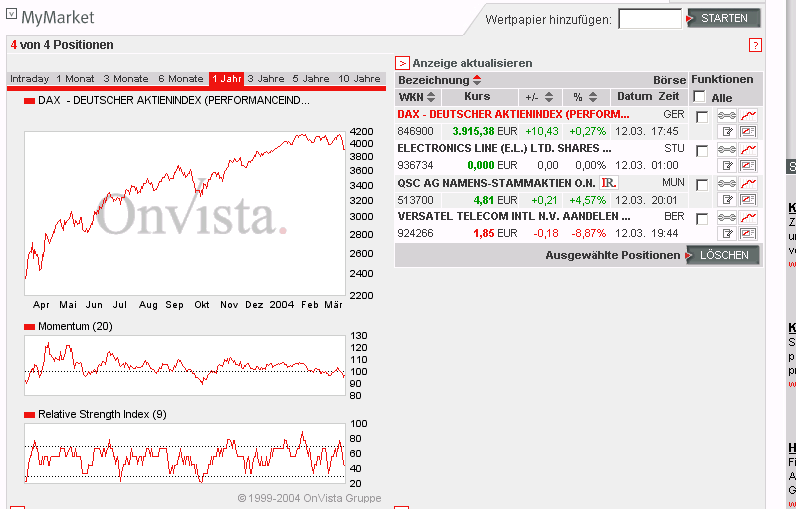This screenshot has width=796, height=509.
Task: Click the IR badge next to QSC AG
Action: (x=609, y=182)
